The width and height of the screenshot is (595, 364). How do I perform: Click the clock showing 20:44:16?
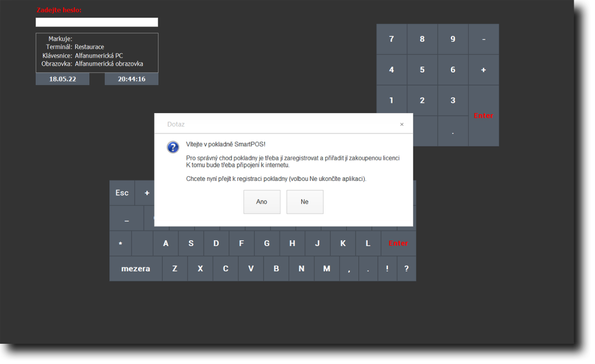[131, 79]
